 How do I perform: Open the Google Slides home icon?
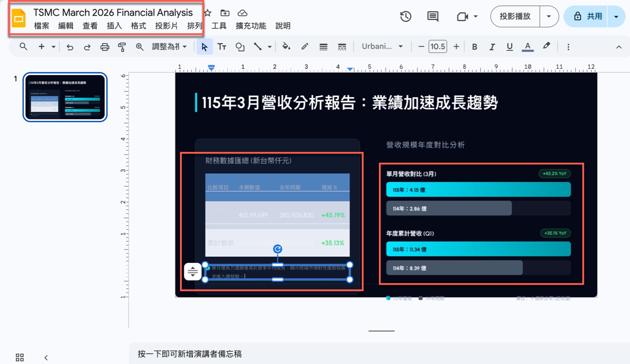19,19
